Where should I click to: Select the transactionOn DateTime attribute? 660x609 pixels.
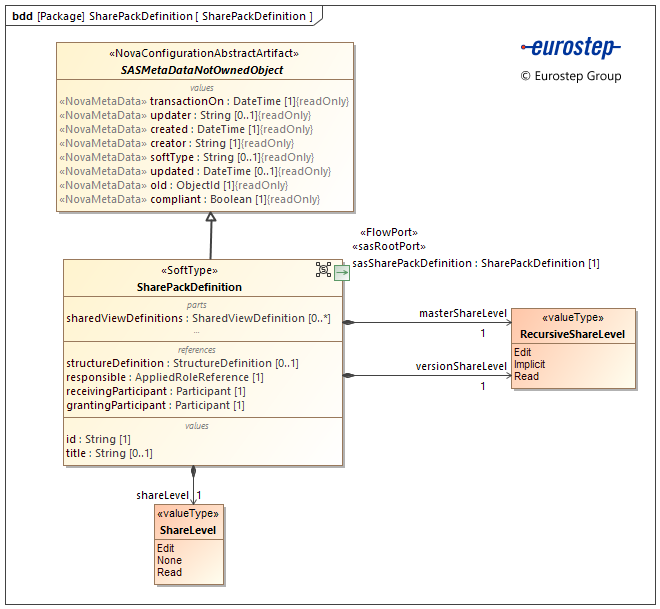coord(204,101)
